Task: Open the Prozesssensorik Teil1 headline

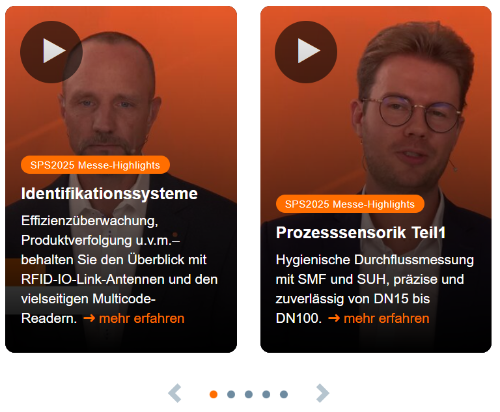Action: click(361, 233)
